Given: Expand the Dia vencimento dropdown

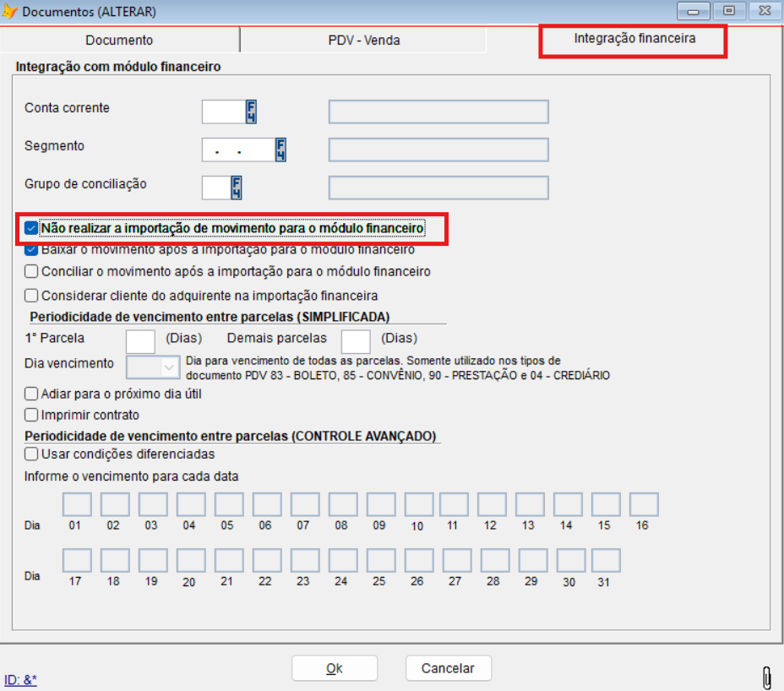Looking at the screenshot, I should tap(167, 368).
